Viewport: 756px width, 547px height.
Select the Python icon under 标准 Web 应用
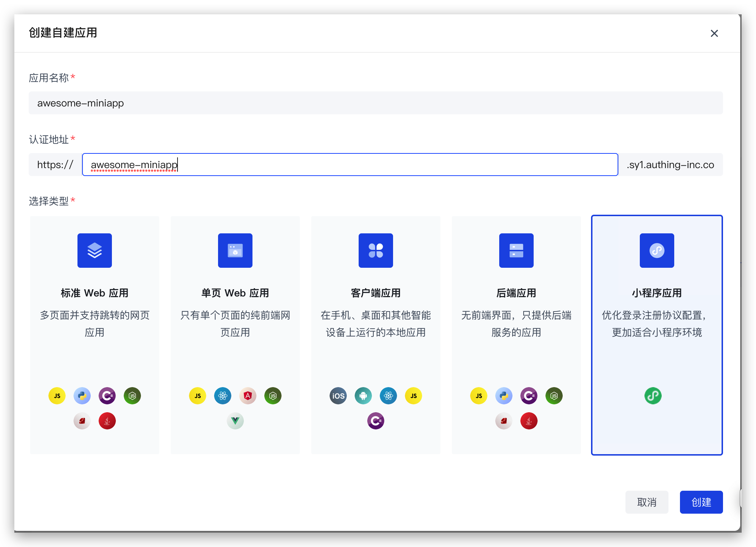point(82,396)
